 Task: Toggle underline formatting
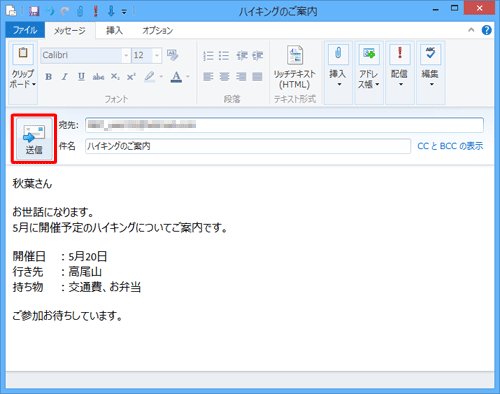coord(81,77)
